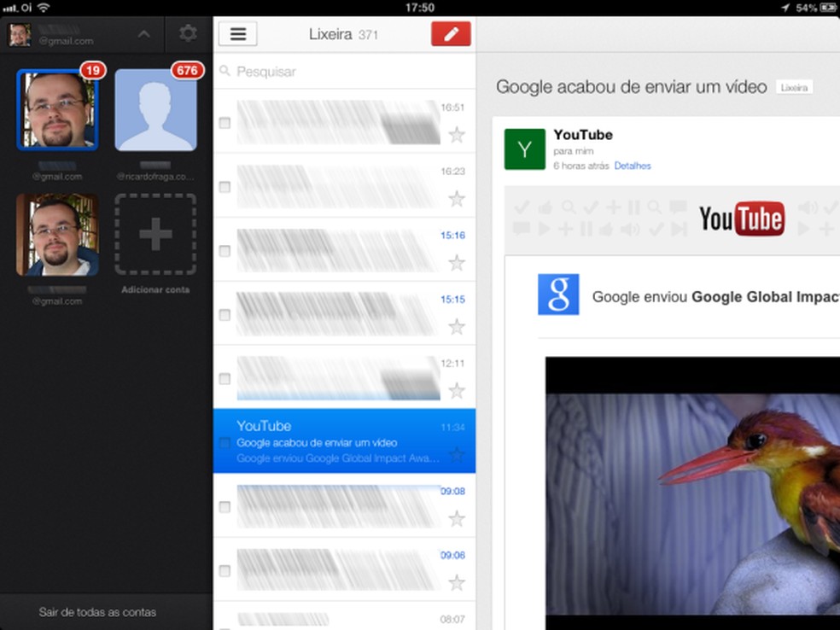Collapse the account switcher chevron
The height and width of the screenshot is (630, 840).
pos(143,34)
